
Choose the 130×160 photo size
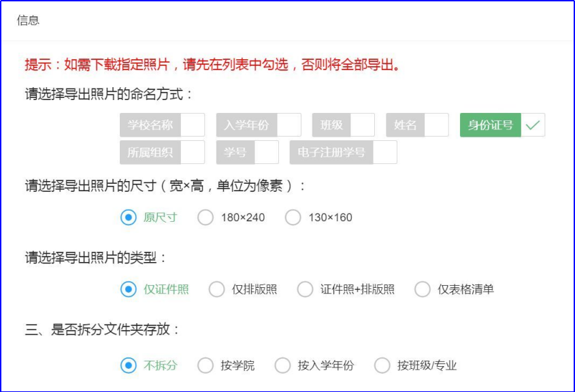coord(293,218)
